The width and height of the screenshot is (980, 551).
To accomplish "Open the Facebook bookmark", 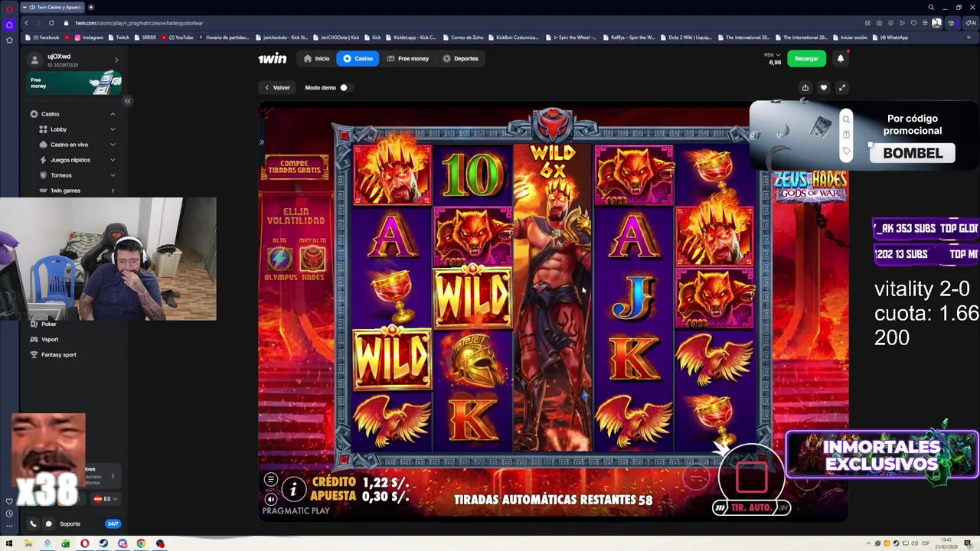I will click(x=43, y=37).
